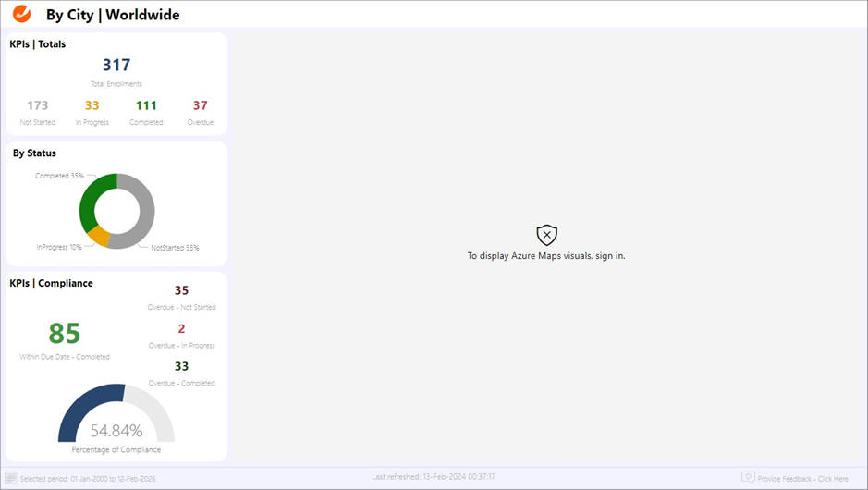Open the Provide Feedback - Click Here link

pos(802,479)
